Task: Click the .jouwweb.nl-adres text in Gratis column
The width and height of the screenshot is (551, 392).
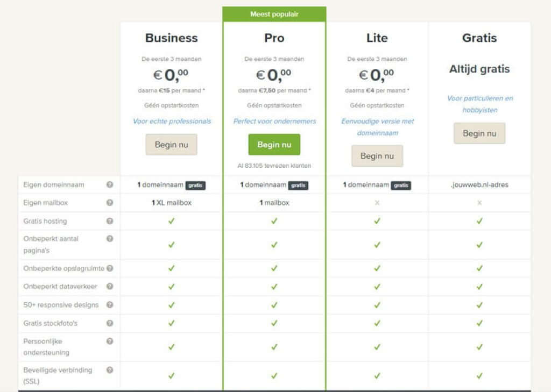Action: (x=479, y=184)
